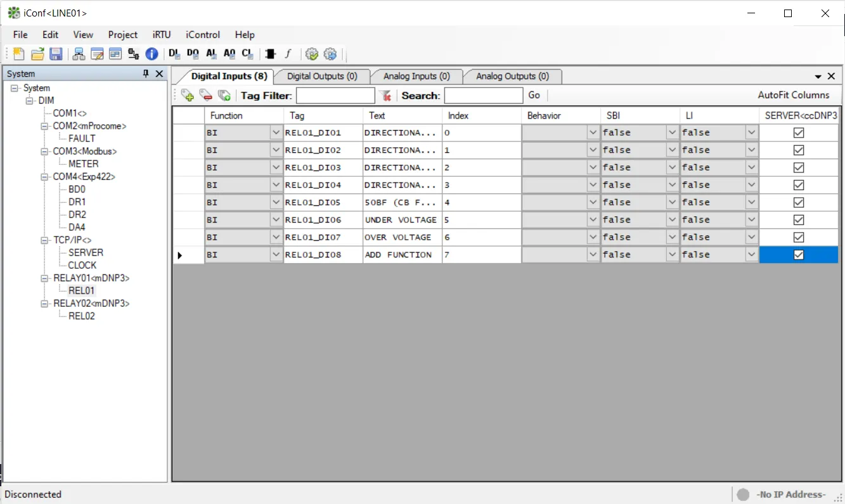Viewport: 845px width, 504px height.
Task: Open the AI toolbar icon
Action: [211, 54]
